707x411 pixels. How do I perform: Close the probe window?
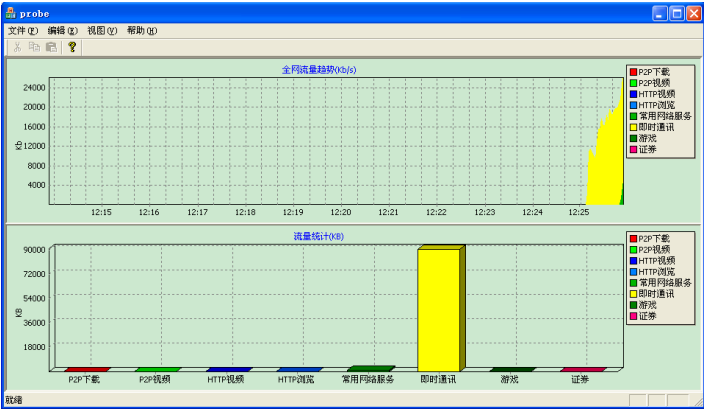(x=694, y=14)
